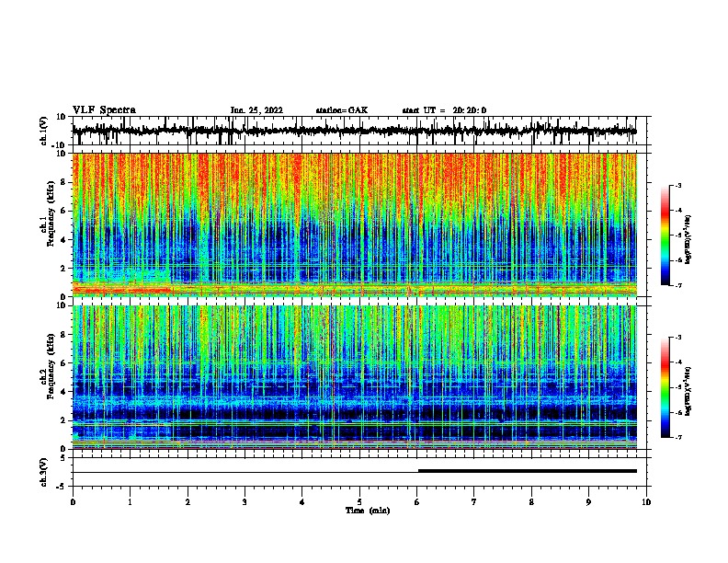Click the time axis tick label "3"
Screen dimensions: 728x563
[245, 502]
